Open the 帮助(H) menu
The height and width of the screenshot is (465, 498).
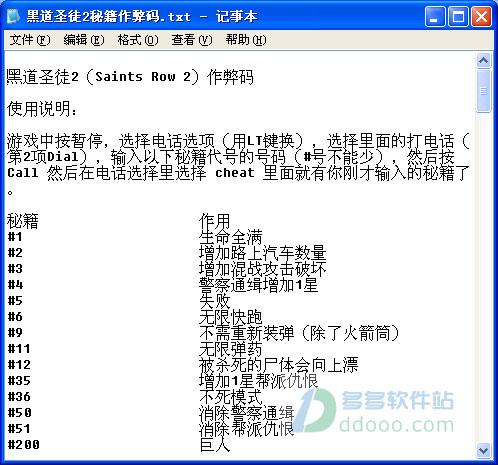(x=246, y=40)
